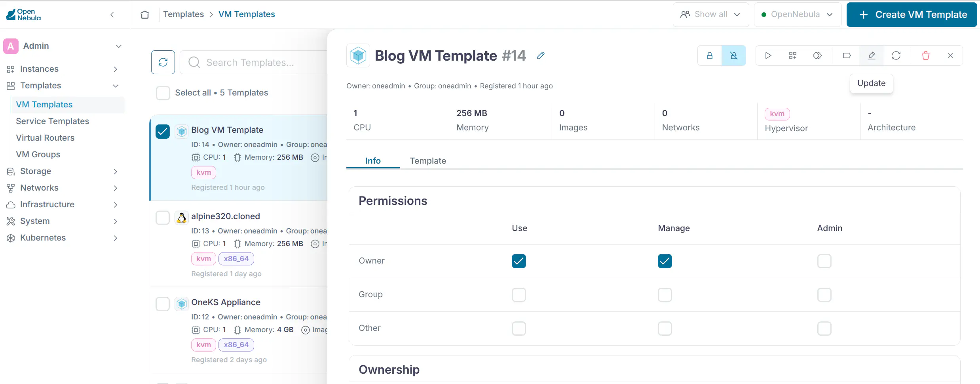Image resolution: width=980 pixels, height=384 pixels.
Task: Click the Admin avatar letter A
Action: click(x=11, y=46)
